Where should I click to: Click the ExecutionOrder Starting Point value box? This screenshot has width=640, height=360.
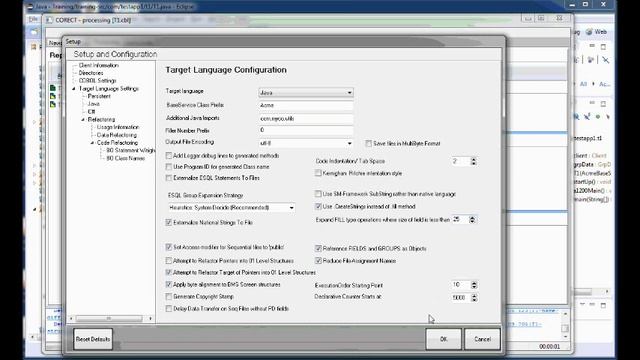click(x=461, y=285)
